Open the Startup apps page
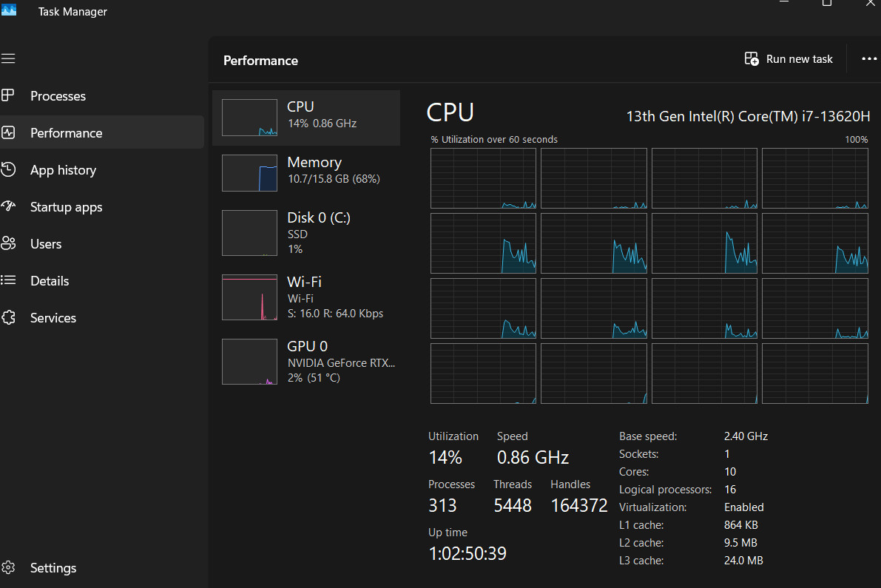881x588 pixels. point(67,207)
